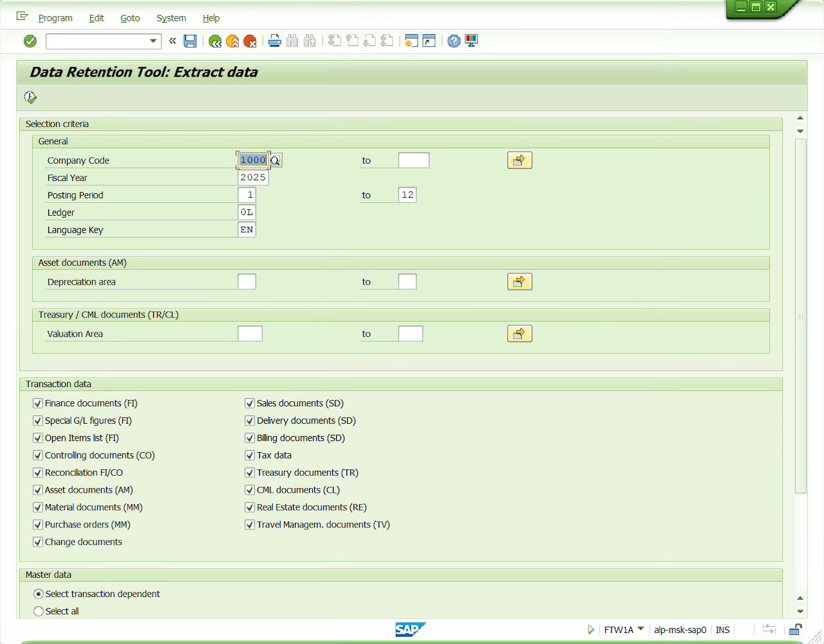824x644 pixels.
Task: Click the green Enter checkmark icon
Action: pos(30,41)
